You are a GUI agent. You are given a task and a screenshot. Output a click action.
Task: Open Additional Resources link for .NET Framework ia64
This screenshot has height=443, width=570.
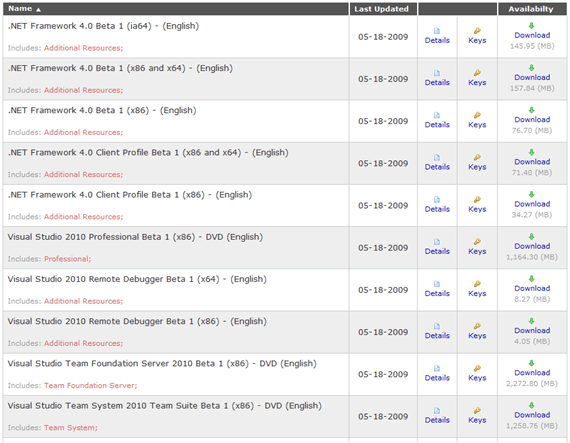tap(84, 48)
